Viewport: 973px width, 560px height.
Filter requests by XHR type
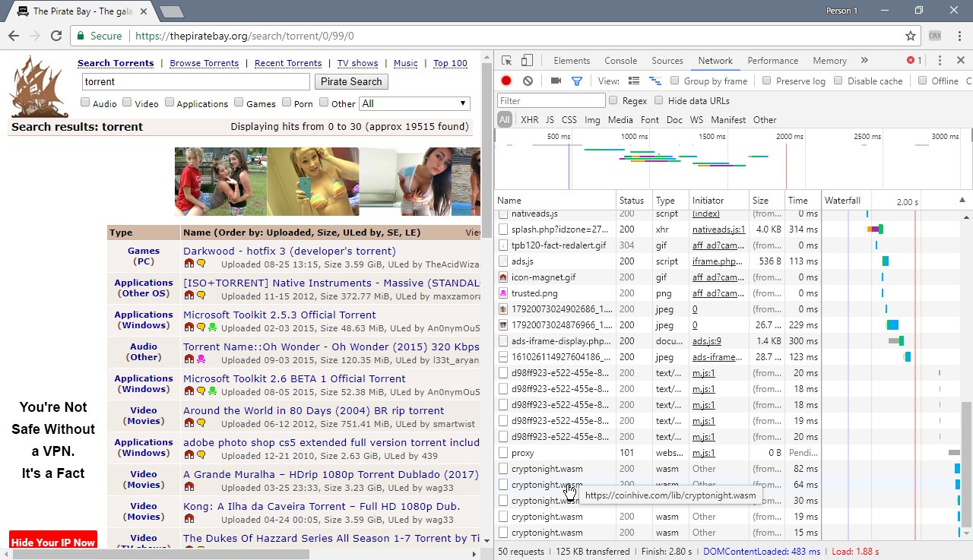(530, 120)
